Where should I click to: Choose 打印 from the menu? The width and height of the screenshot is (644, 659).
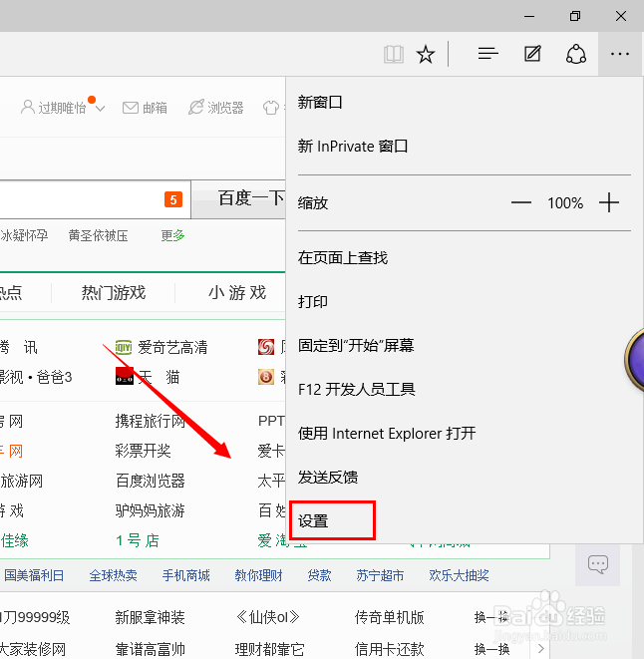click(312, 302)
